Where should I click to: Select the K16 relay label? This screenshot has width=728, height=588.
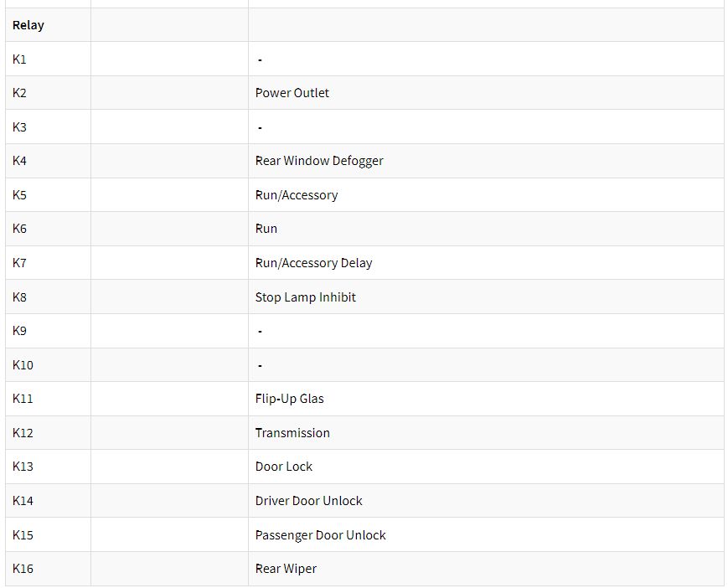pos(23,569)
